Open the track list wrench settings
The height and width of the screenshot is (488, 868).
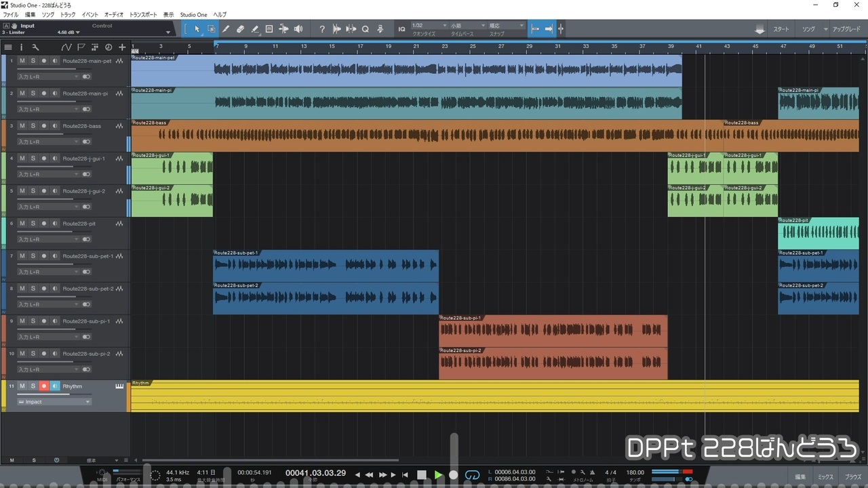point(35,47)
